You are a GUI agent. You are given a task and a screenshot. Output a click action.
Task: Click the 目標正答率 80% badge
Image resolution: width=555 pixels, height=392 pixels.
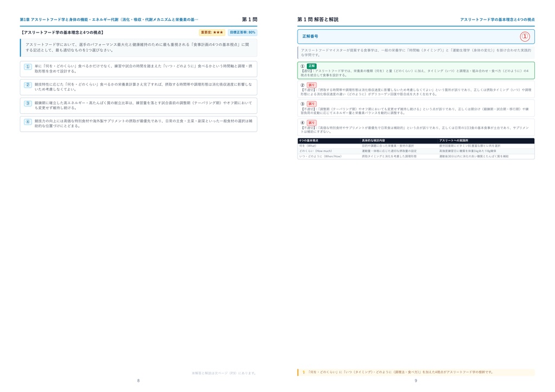pos(242,32)
